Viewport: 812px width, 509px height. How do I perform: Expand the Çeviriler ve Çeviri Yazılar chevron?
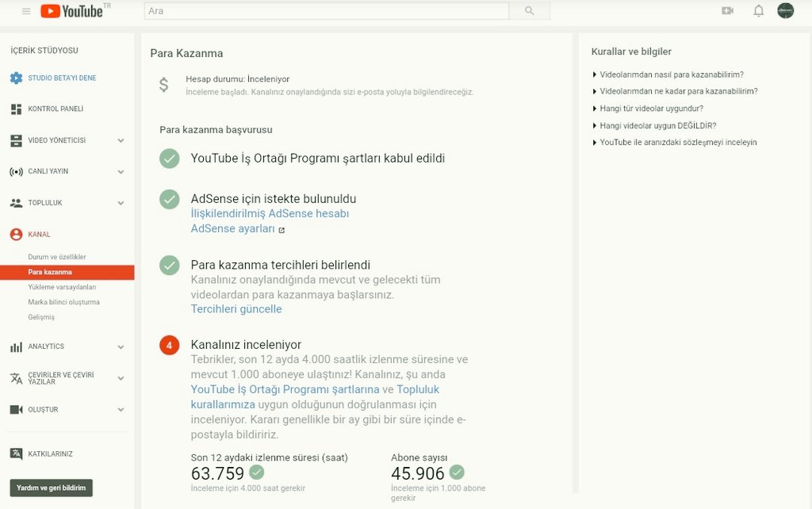pyautogui.click(x=121, y=378)
